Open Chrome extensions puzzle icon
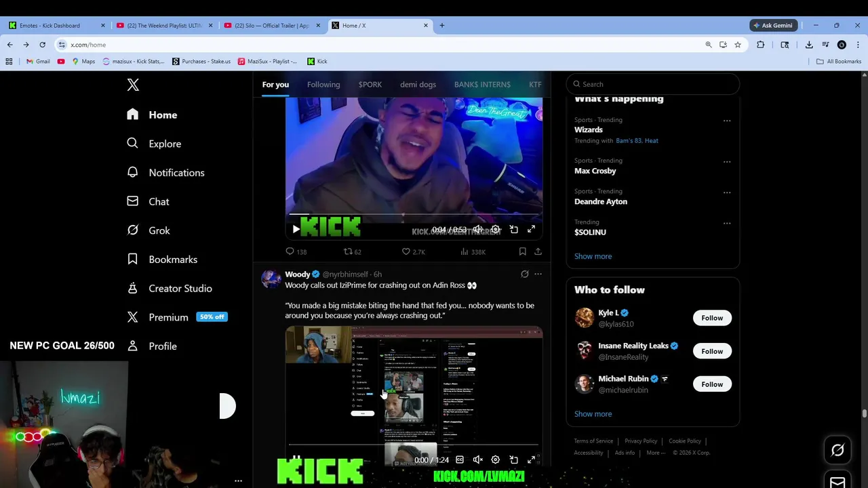The height and width of the screenshot is (488, 868). [x=760, y=45]
